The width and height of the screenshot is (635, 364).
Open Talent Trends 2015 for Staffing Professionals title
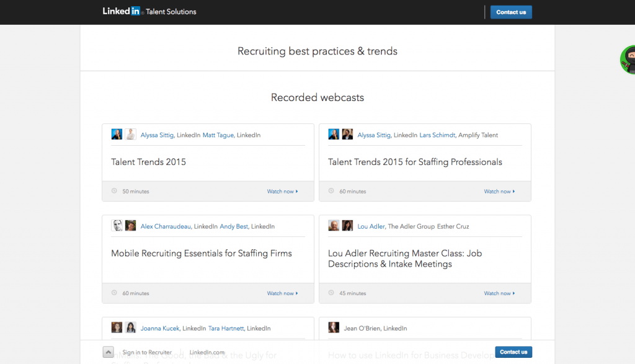coord(415,162)
